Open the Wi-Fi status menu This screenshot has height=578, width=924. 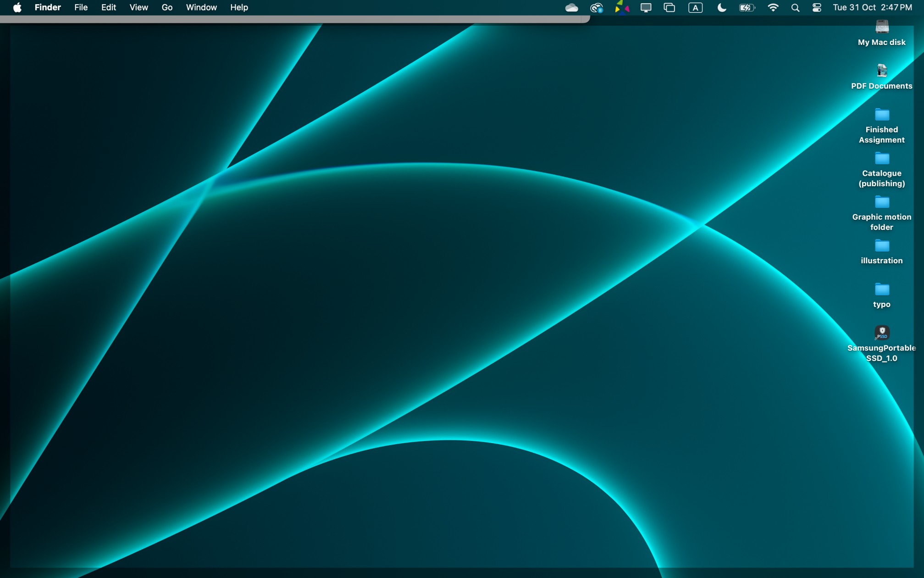(x=773, y=7)
